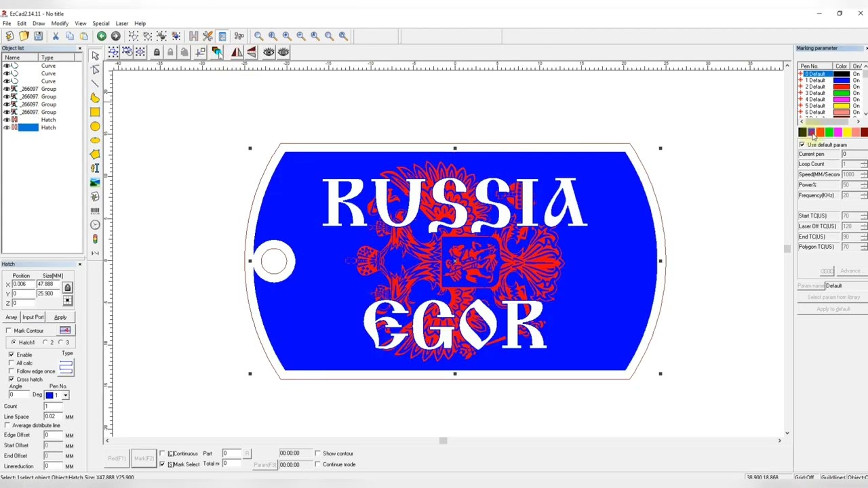This screenshot has width=868, height=488.
Task: Click the position reference point icon
Action: pyautogui.click(x=67, y=301)
